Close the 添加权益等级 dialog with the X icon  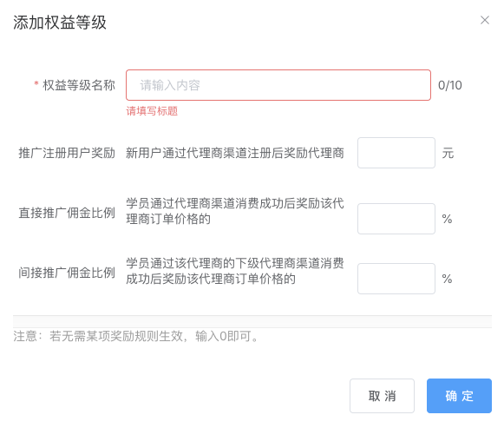click(x=485, y=20)
